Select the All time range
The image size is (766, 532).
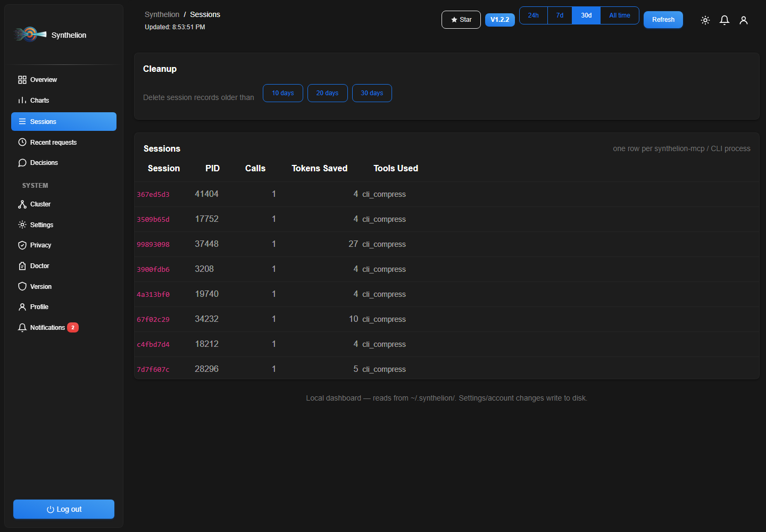coord(620,15)
